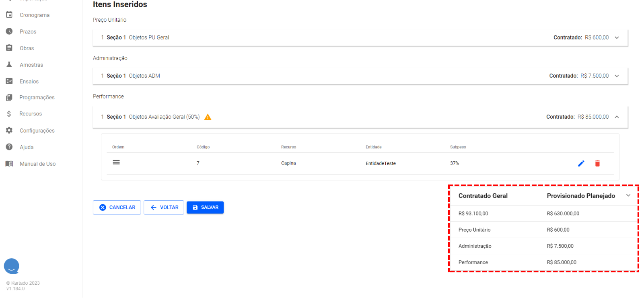Open Programações from the sidebar menu
This screenshot has height=298, width=644.
point(37,98)
